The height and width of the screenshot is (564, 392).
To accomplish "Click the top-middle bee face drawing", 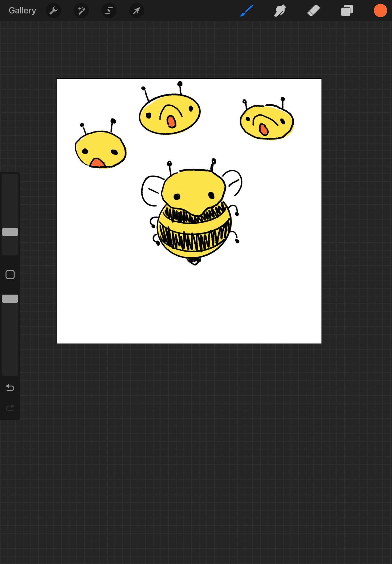I will tap(169, 114).
